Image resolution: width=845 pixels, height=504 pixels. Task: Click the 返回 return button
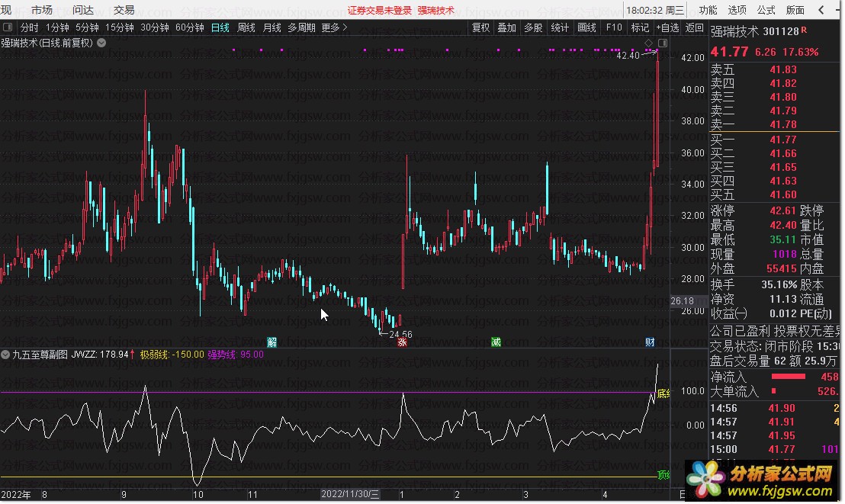tap(695, 27)
